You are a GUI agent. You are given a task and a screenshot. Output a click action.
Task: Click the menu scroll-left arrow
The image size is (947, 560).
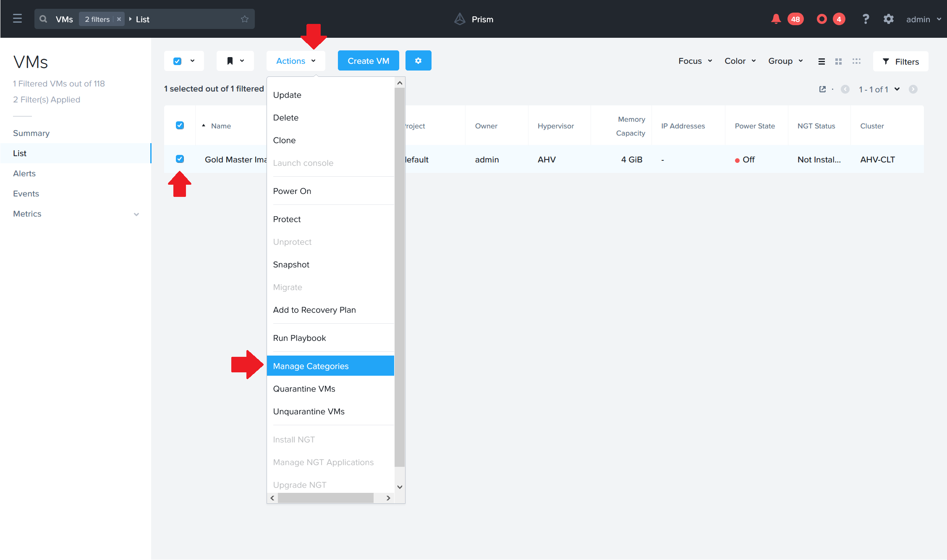tap(272, 498)
